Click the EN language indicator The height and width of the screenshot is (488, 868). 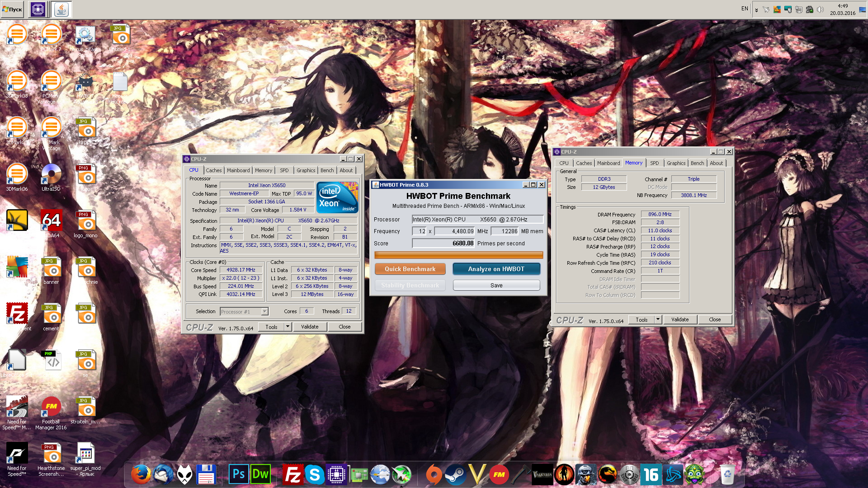pyautogui.click(x=745, y=9)
